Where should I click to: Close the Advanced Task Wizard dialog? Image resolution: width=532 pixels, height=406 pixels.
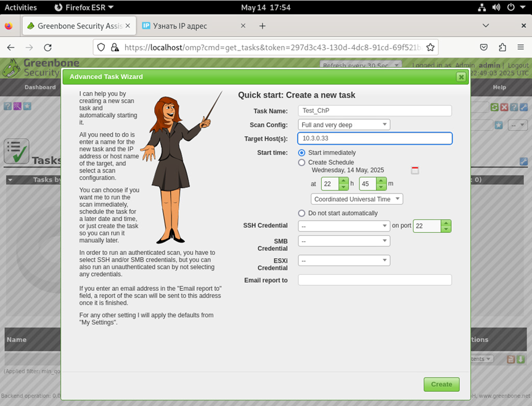[x=460, y=77]
